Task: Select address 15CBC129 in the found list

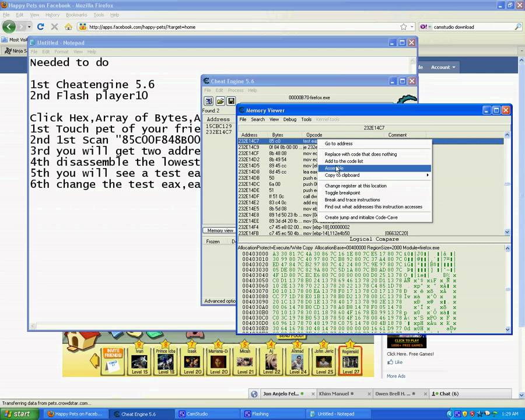Action: coord(219,126)
